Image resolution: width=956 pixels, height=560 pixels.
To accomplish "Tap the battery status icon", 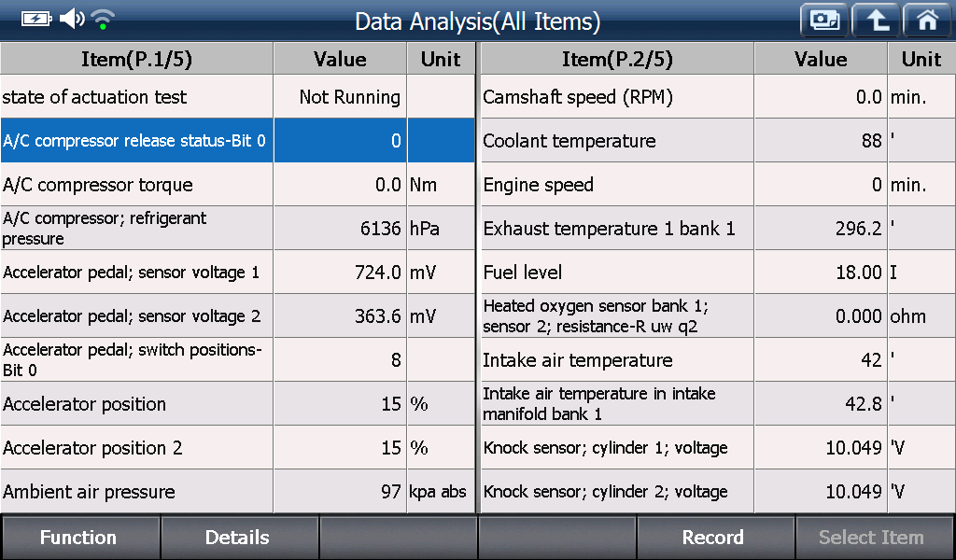I will click(36, 19).
